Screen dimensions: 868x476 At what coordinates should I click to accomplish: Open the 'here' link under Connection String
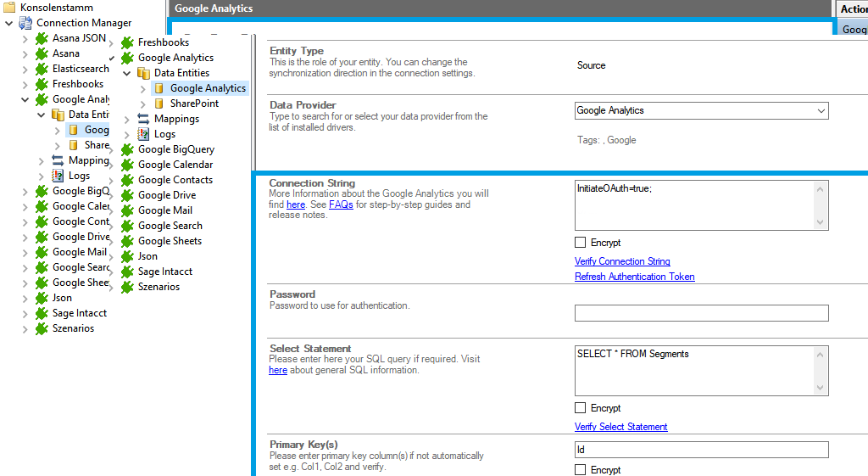coord(296,204)
